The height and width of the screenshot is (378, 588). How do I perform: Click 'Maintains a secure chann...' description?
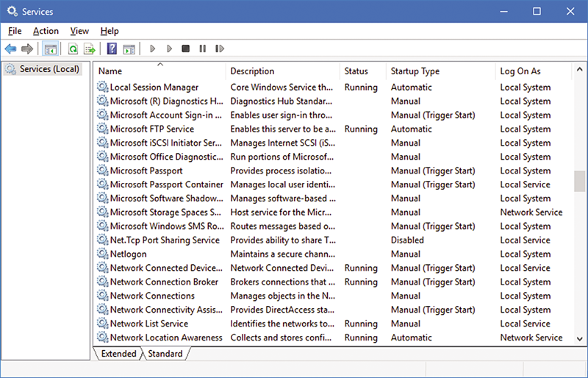tap(283, 254)
